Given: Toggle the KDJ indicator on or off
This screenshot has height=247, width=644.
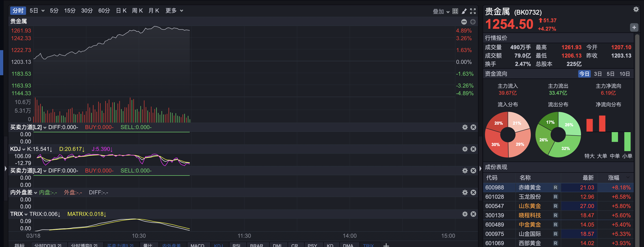Looking at the screenshot, I should click(219, 245).
